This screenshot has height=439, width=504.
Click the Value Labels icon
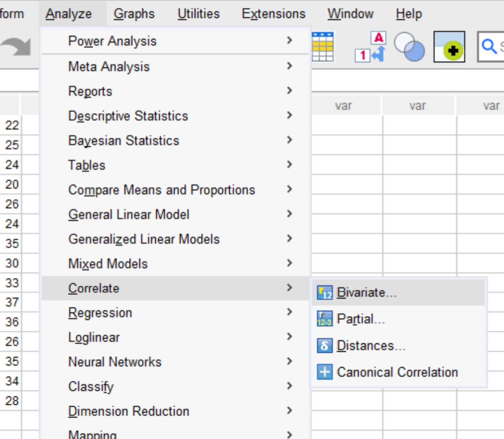click(370, 46)
